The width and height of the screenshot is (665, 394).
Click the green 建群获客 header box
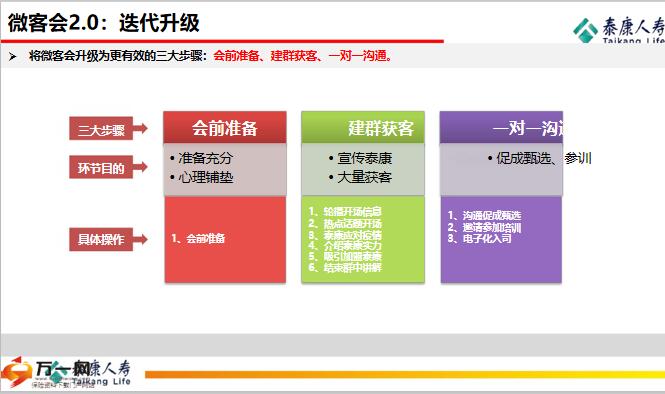point(363,127)
